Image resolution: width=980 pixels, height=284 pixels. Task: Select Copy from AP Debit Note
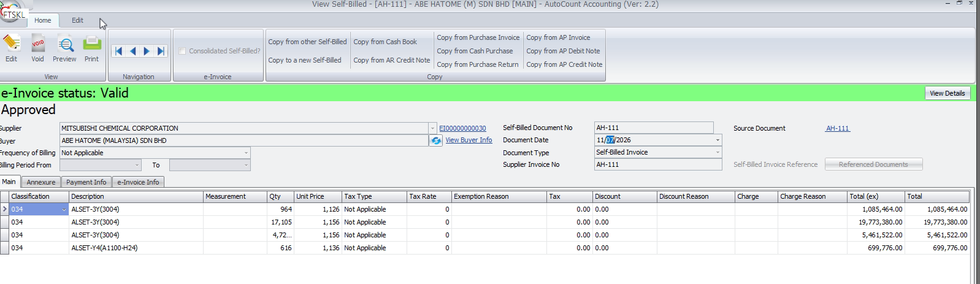click(x=563, y=51)
